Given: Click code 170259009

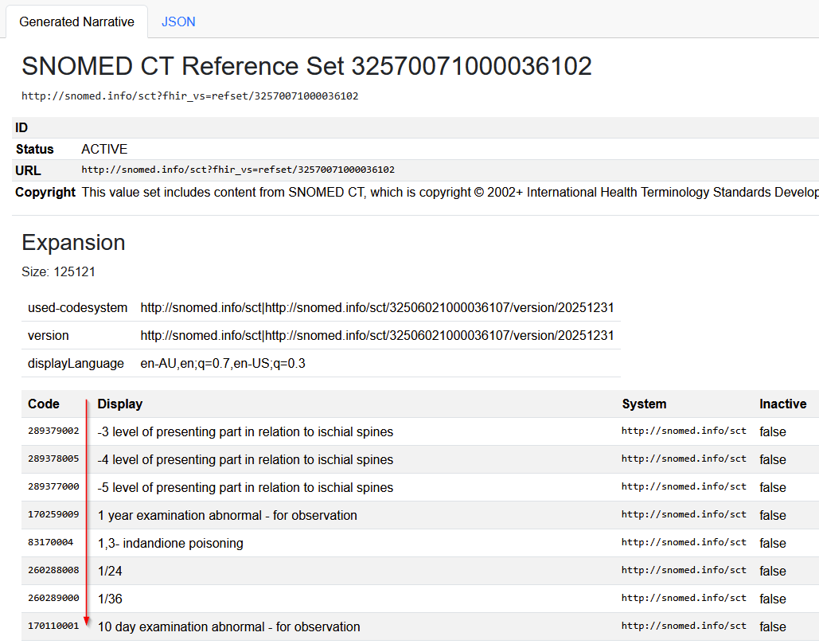Looking at the screenshot, I should tap(53, 514).
